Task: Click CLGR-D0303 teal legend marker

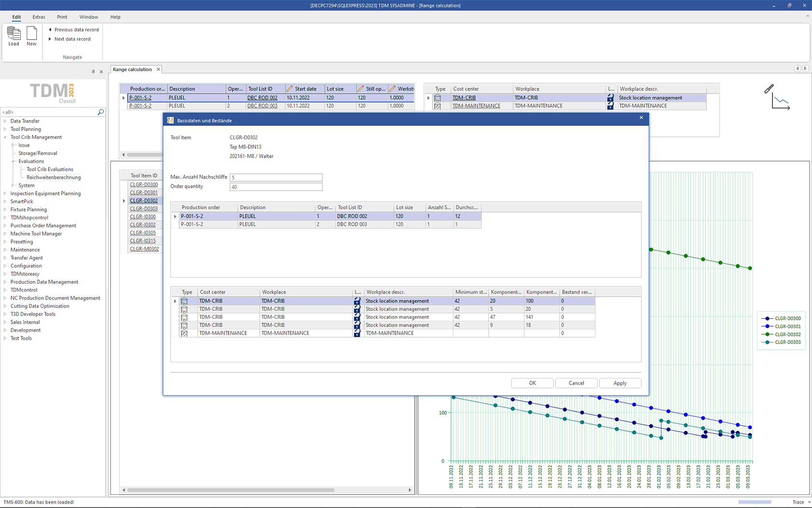Action: [x=767, y=342]
